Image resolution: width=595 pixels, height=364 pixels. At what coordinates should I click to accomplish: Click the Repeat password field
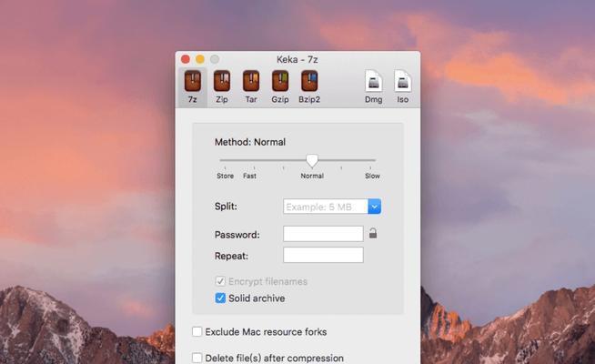tap(323, 255)
